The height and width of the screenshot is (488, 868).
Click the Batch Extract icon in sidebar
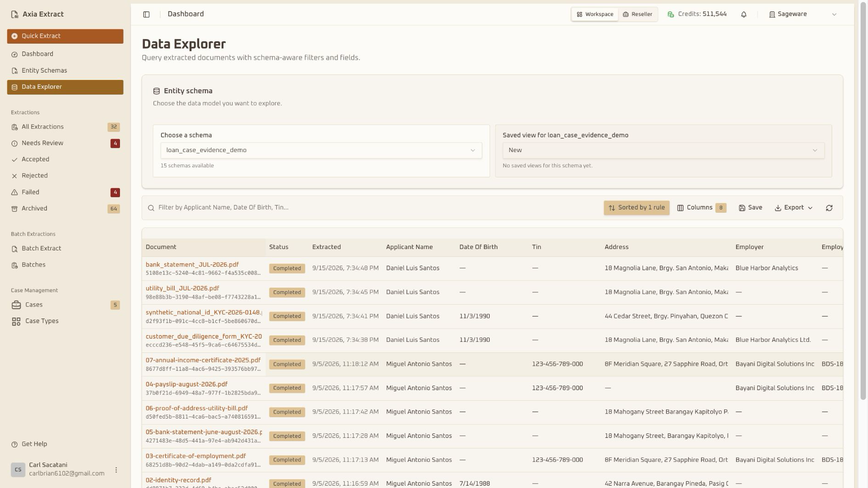[15, 249]
